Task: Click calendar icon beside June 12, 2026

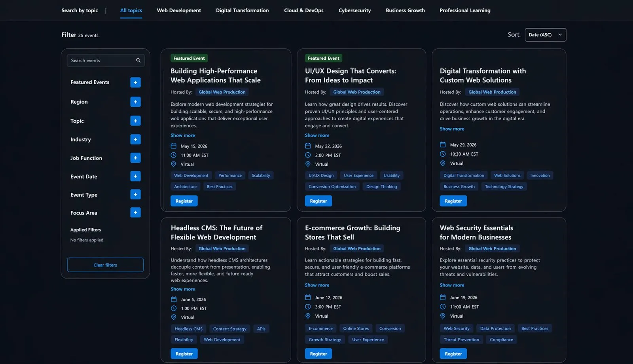Action: [308, 298]
